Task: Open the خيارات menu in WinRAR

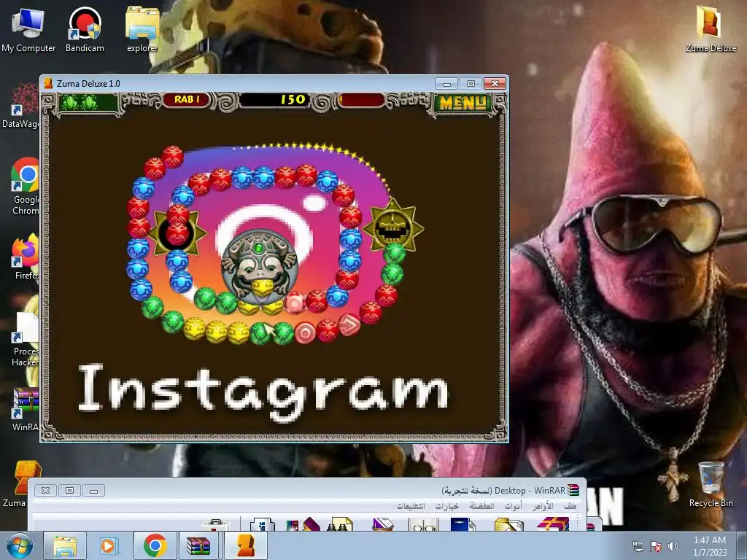Action: coord(447,506)
